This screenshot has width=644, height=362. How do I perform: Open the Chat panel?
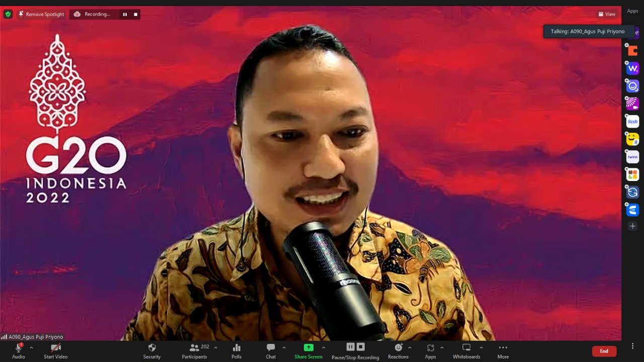271,348
